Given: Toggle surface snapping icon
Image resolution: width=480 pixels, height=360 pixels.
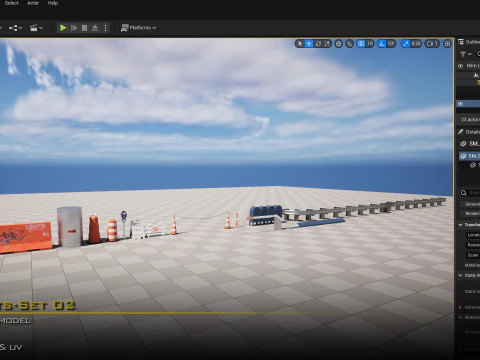Looking at the screenshot, I should [x=349, y=44].
